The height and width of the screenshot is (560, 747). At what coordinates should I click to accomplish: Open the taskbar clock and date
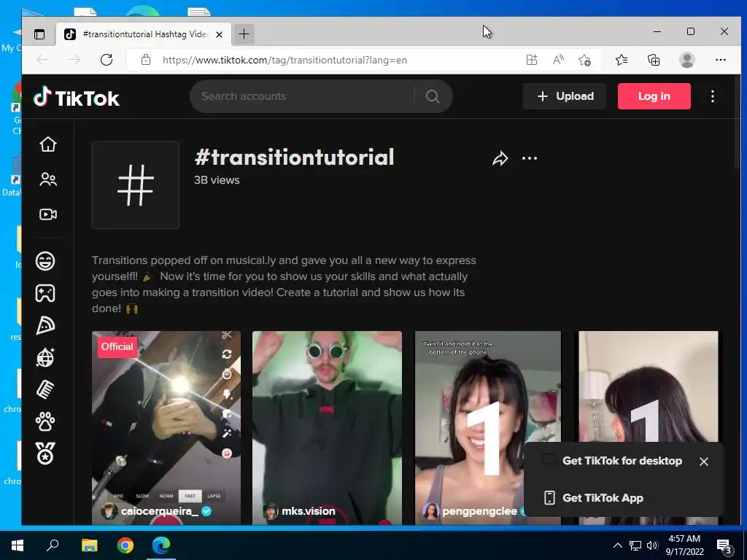(x=684, y=545)
